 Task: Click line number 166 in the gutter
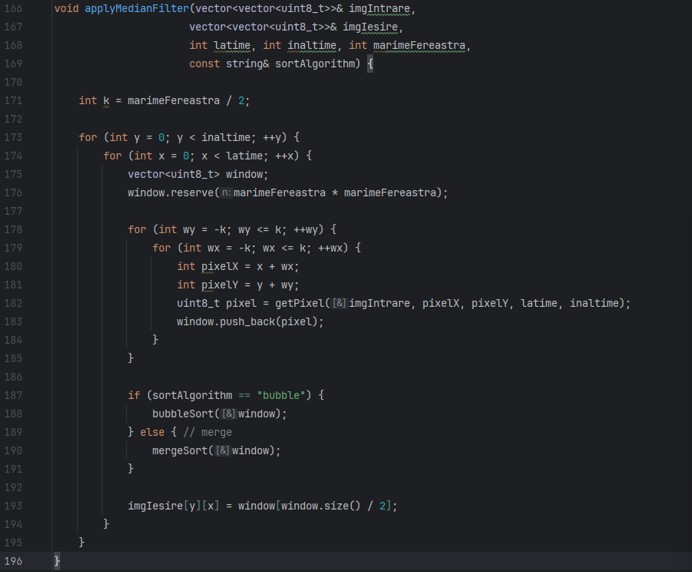(14, 8)
